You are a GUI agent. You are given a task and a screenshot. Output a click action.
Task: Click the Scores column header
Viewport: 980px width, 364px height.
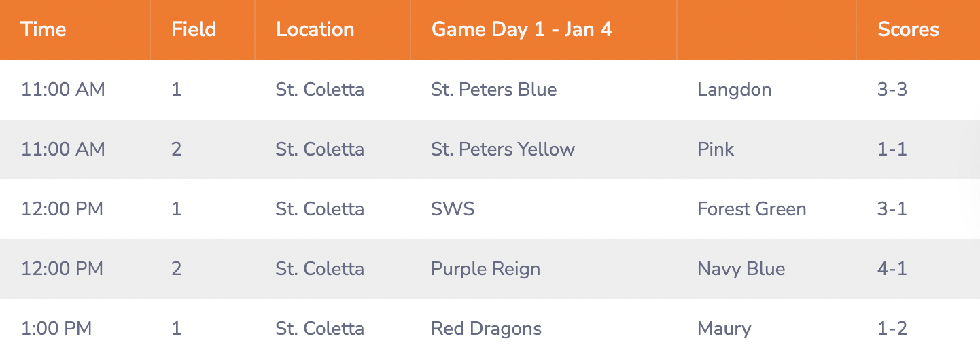(908, 30)
